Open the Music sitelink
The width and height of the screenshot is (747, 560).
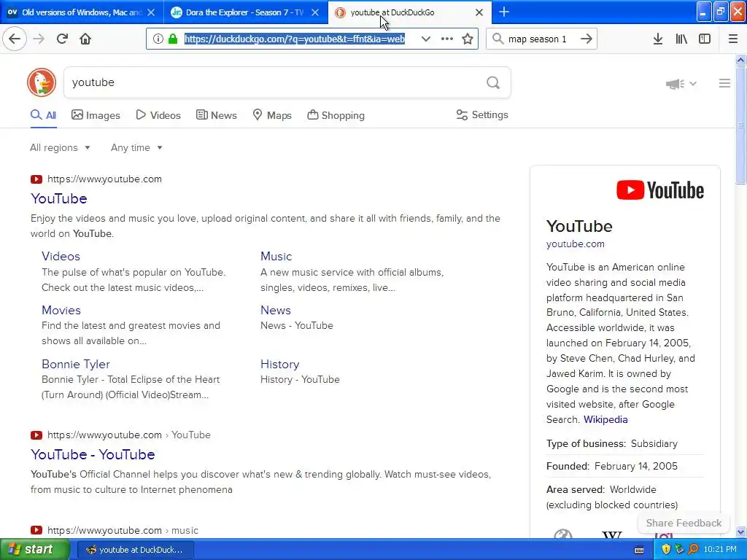pyautogui.click(x=276, y=256)
